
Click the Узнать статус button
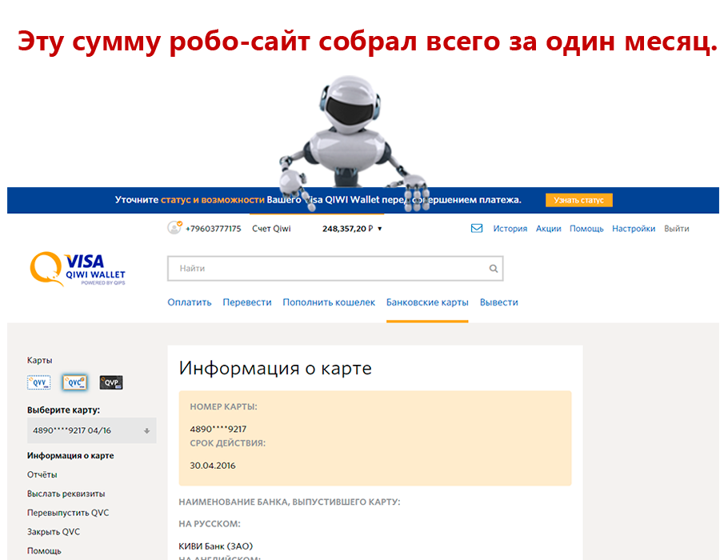[579, 200]
